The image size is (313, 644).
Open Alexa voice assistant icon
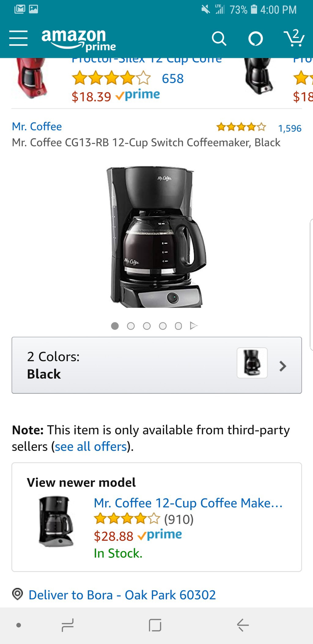tap(256, 39)
